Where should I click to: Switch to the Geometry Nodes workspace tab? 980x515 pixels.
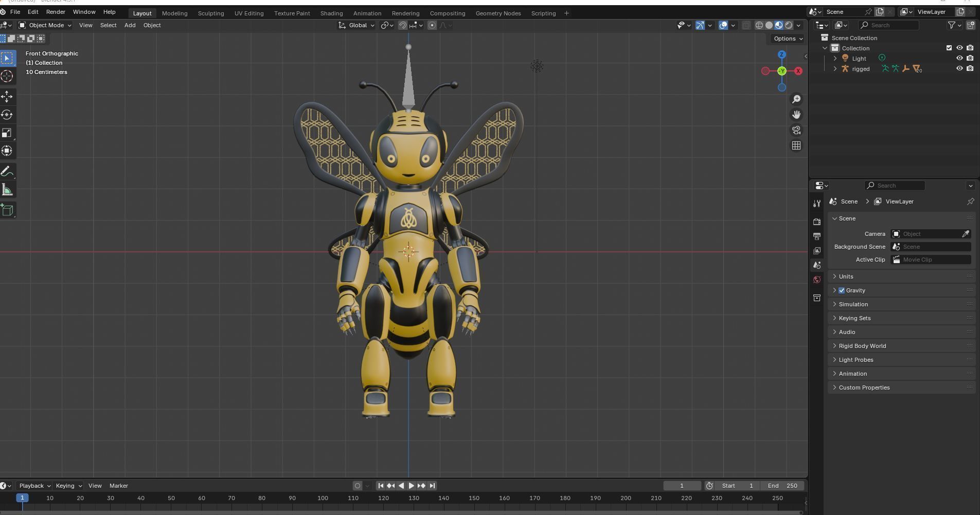point(498,13)
